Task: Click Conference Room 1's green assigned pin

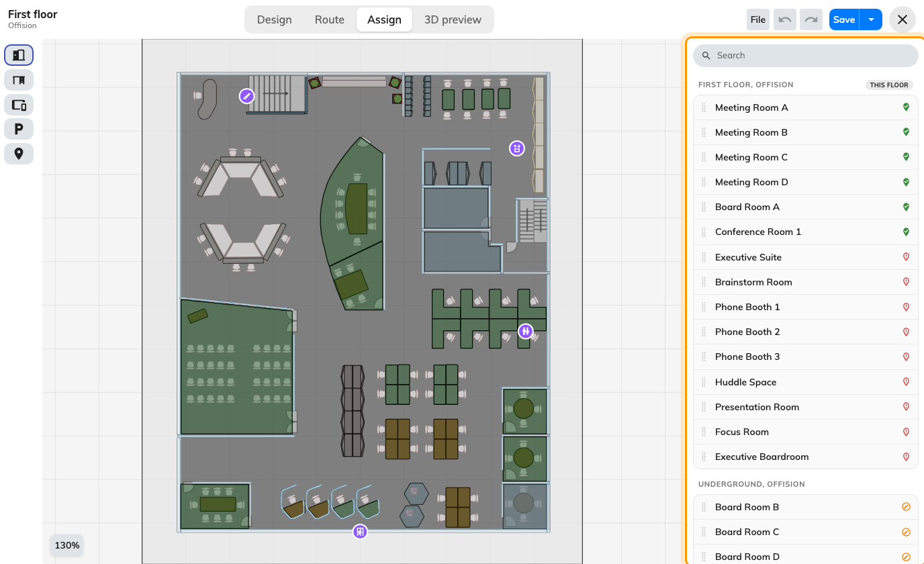Action: coord(906,232)
